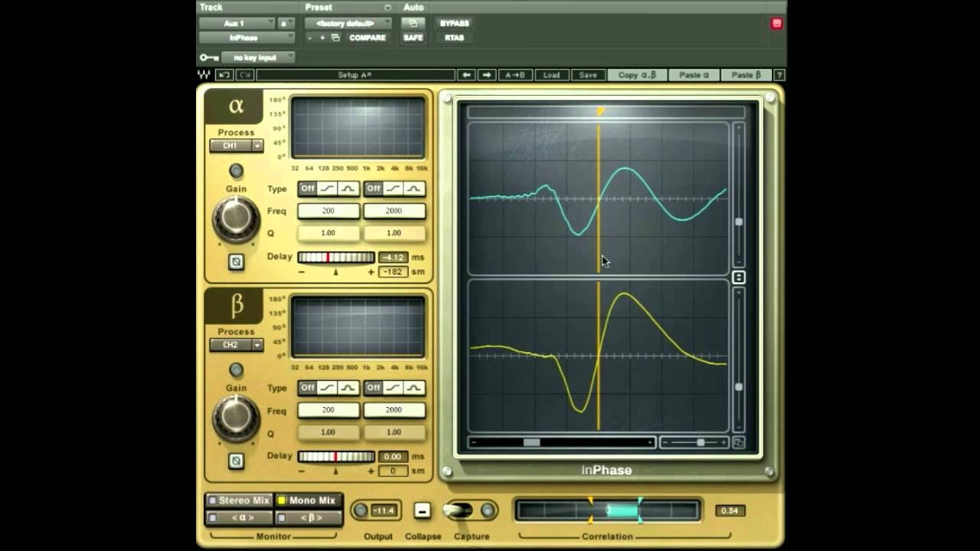The height and width of the screenshot is (551, 980).
Task: Click the Collapse icon below the graph
Action: tap(423, 510)
